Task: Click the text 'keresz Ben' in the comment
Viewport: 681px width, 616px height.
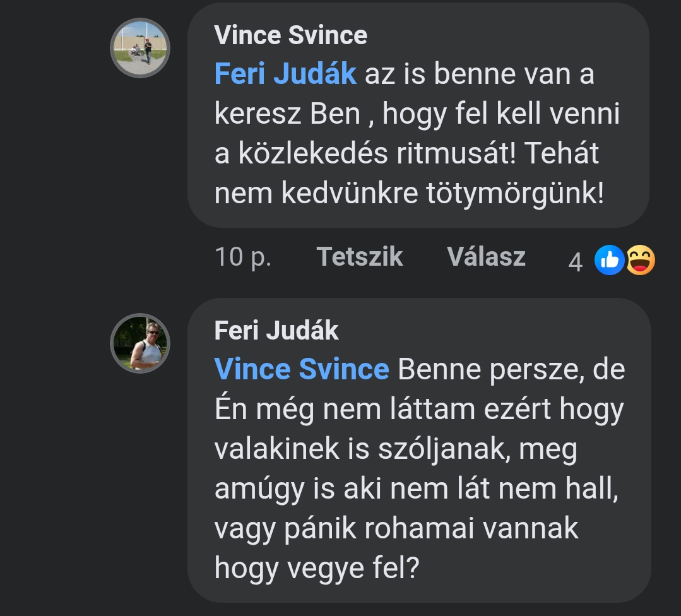Action: point(287,115)
